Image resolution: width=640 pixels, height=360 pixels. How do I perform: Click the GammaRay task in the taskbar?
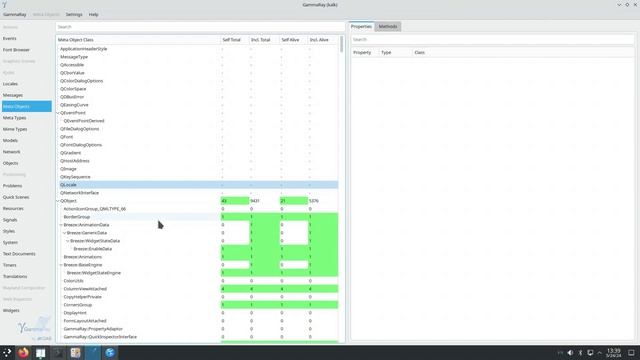(x=93, y=353)
